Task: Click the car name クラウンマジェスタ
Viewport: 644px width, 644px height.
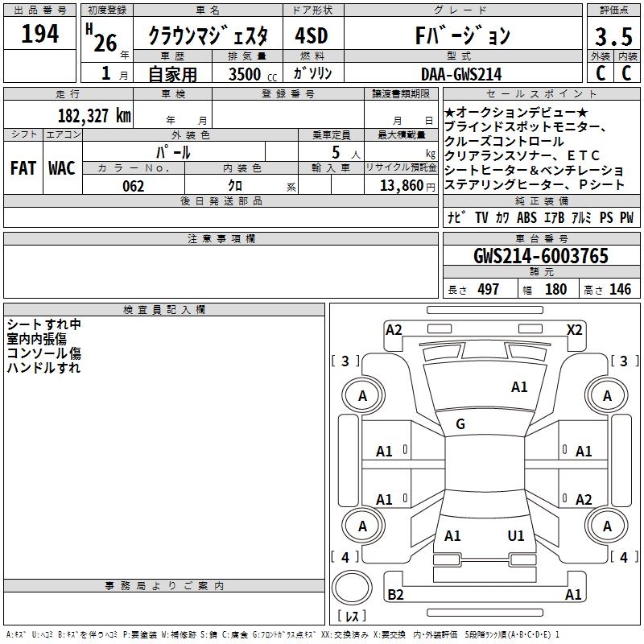Action: tap(208, 35)
